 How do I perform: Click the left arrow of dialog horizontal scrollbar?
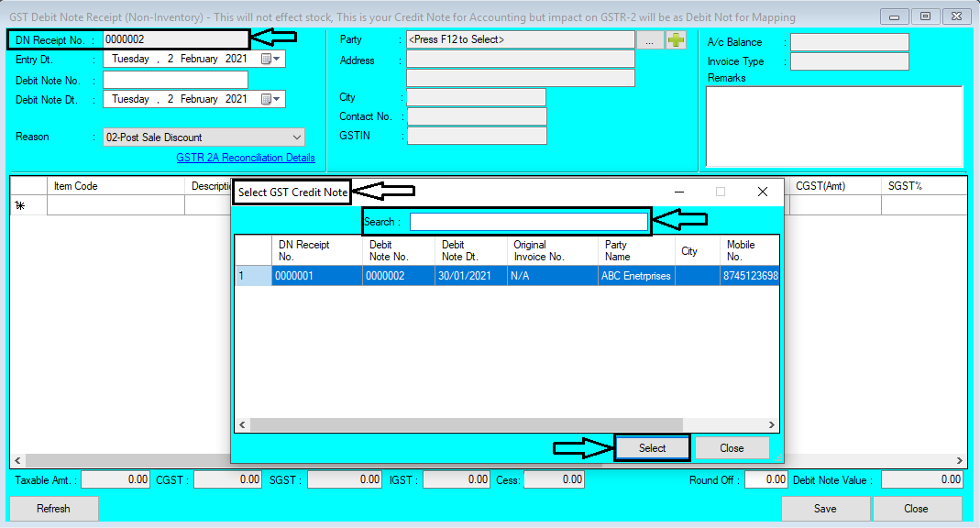[241, 424]
